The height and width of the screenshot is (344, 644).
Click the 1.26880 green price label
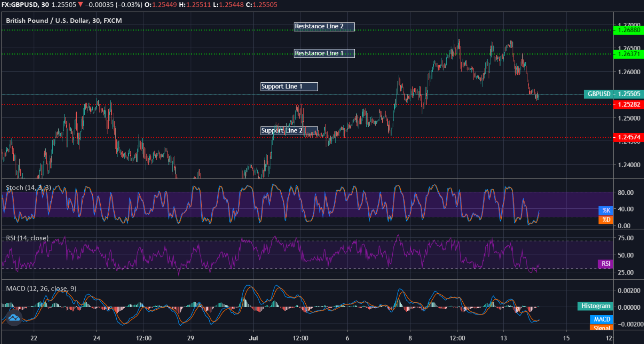[x=629, y=30]
